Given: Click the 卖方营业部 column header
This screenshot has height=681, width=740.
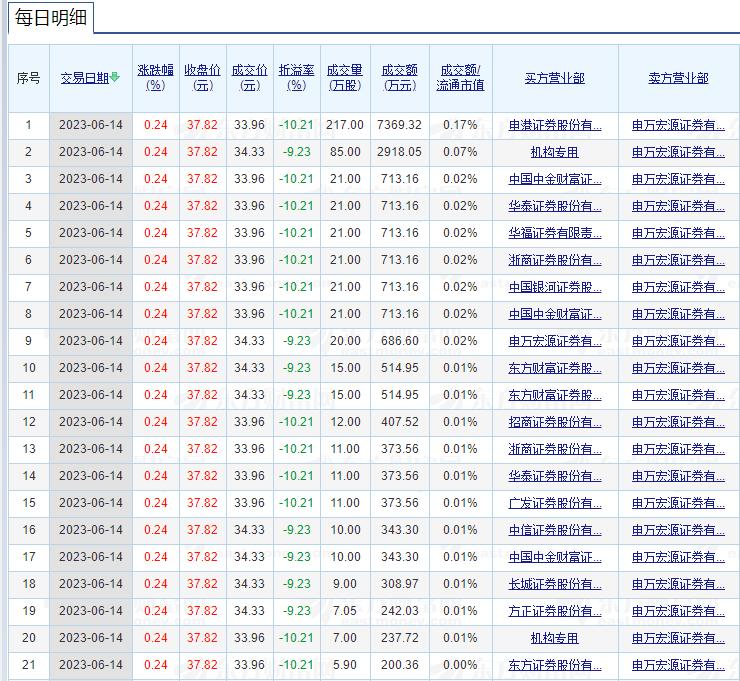Looking at the screenshot, I should coord(678,78).
